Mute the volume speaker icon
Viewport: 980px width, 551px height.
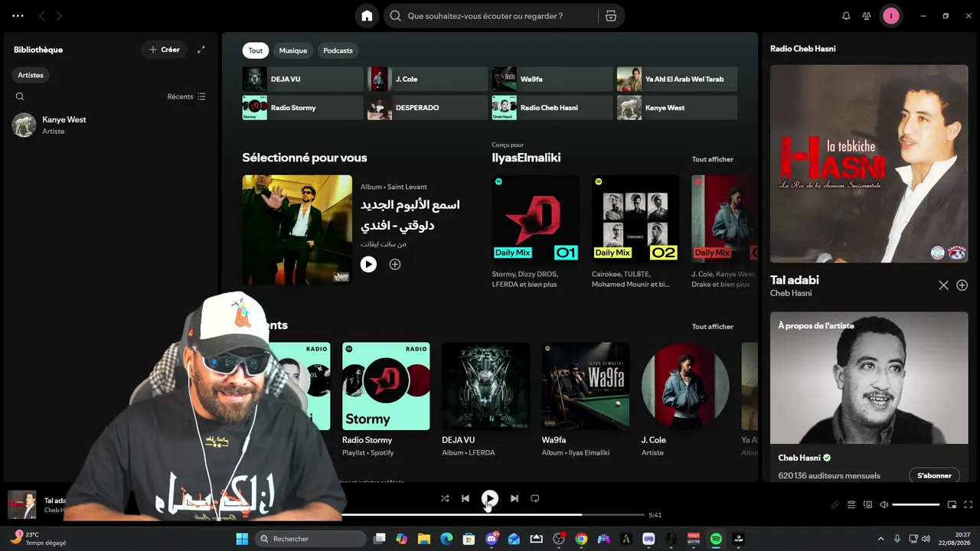point(884,504)
